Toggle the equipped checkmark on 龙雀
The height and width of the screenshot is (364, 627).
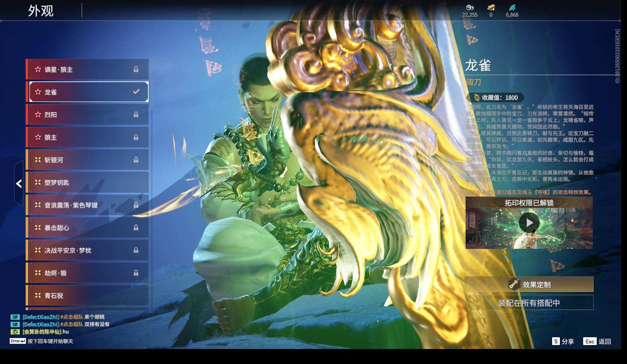tap(135, 92)
